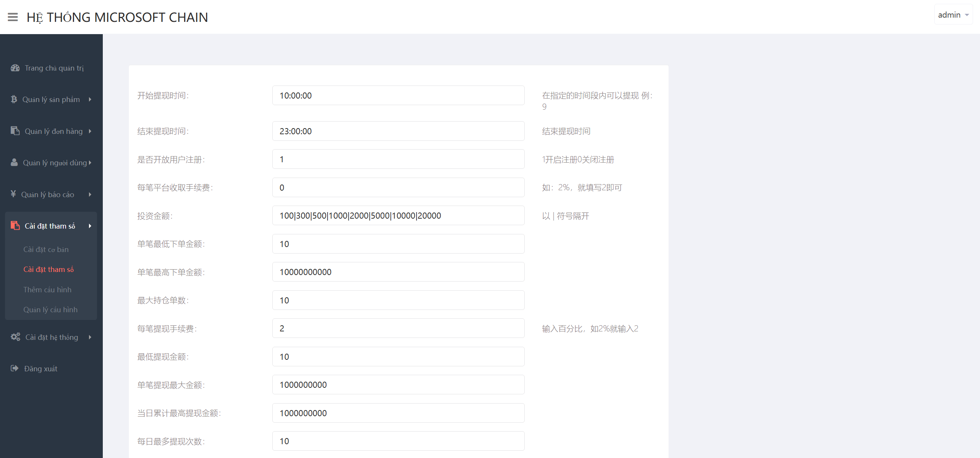The width and height of the screenshot is (980, 458).
Task: Click the start withdrawal time field showing 10:00:00
Action: coord(398,96)
